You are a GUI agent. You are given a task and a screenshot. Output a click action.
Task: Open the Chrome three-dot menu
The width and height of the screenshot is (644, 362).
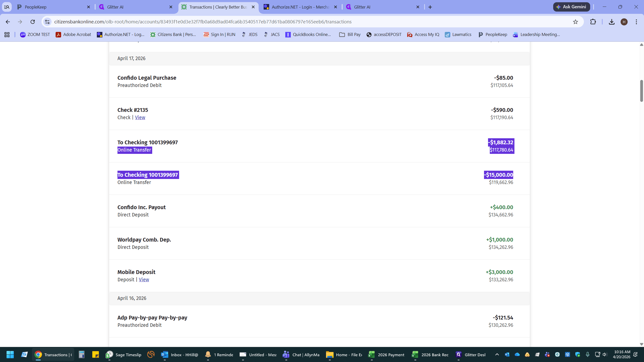click(x=636, y=22)
